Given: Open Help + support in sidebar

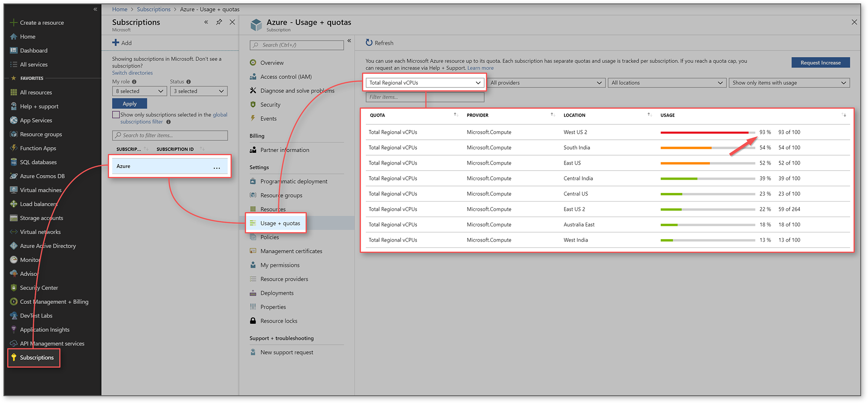Looking at the screenshot, I should tap(39, 106).
